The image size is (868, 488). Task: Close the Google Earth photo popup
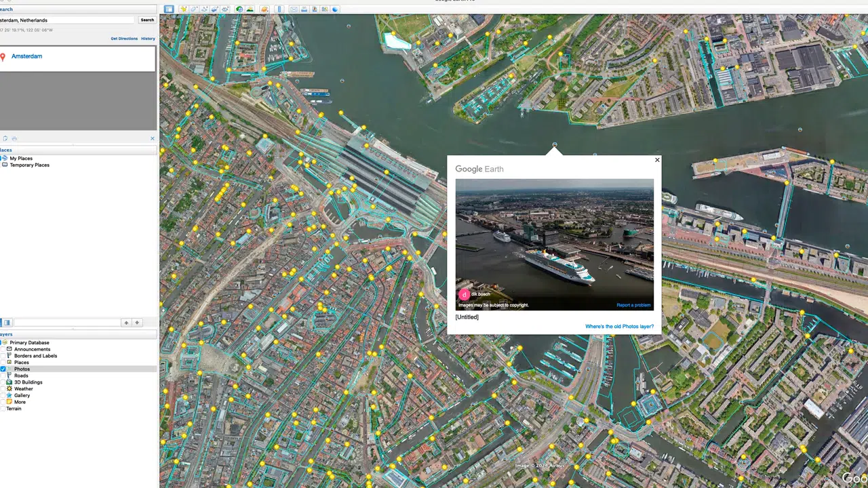coord(656,160)
